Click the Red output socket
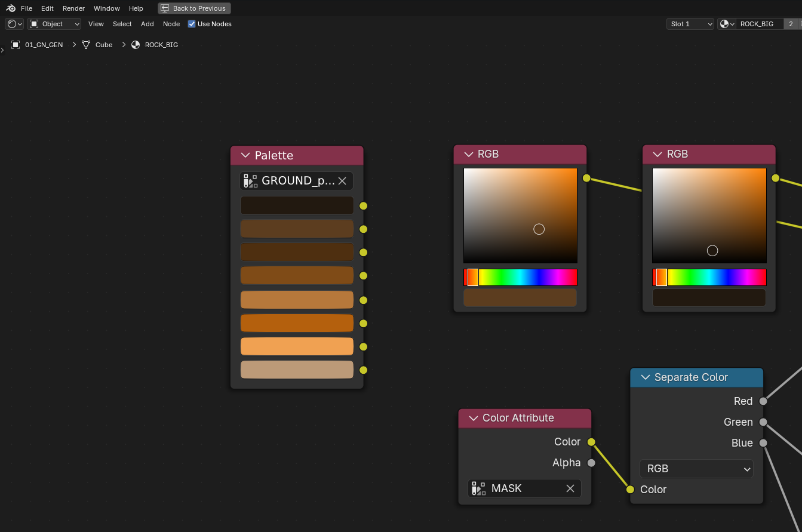 763,401
